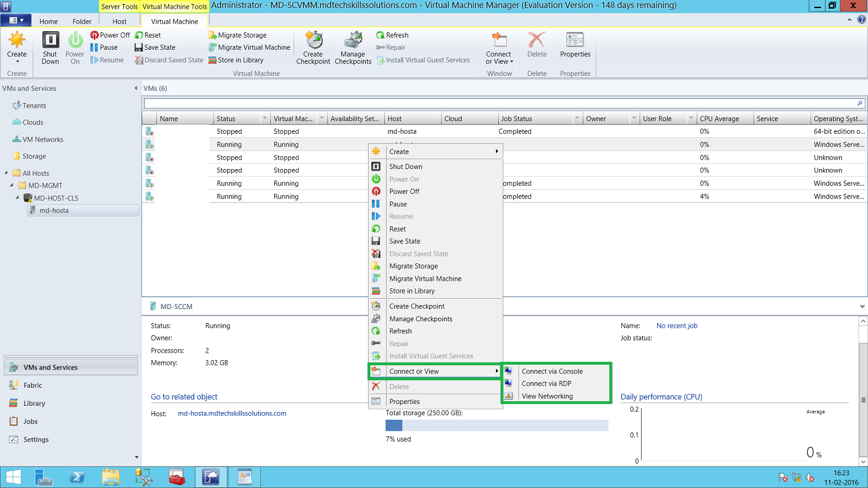
Task: Open the Status column filter dropdown
Action: click(265, 118)
